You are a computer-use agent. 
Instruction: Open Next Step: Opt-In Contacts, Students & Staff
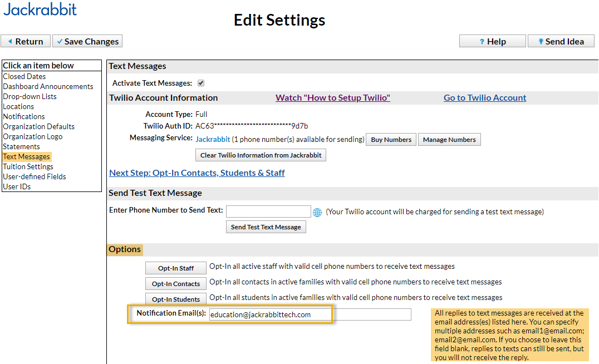click(x=197, y=173)
